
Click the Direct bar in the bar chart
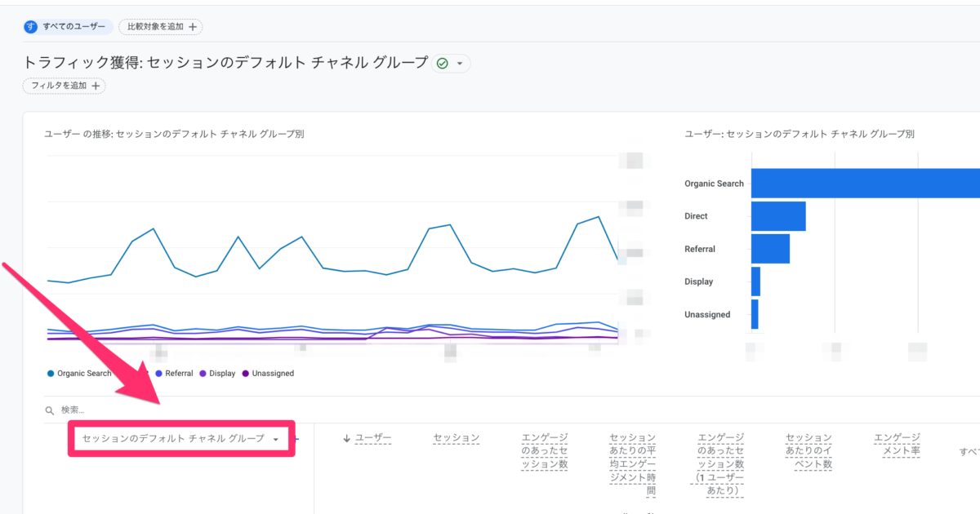click(780, 215)
